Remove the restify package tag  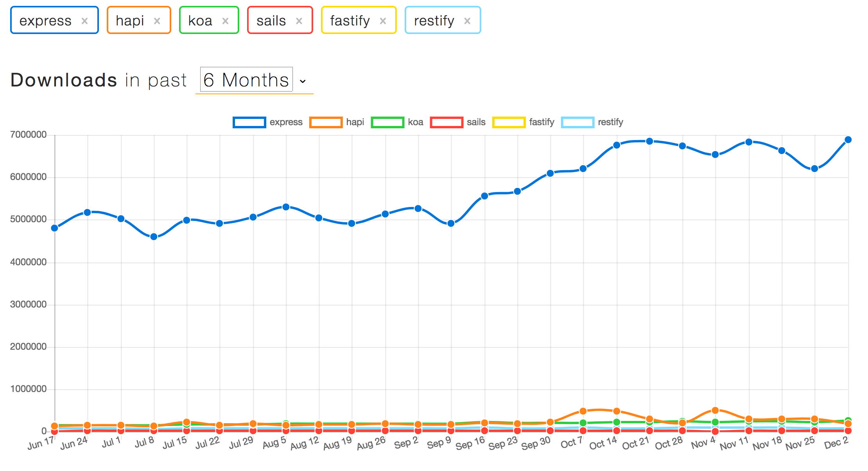tap(467, 21)
